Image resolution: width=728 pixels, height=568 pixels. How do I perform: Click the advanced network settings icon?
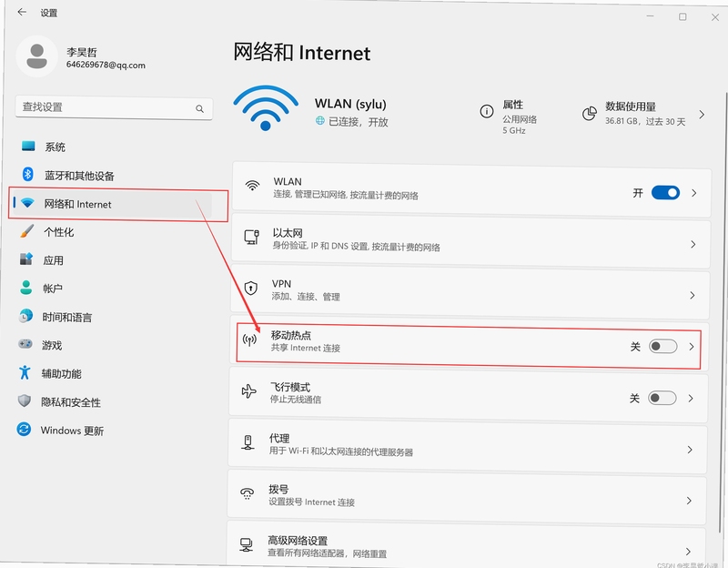pos(246,544)
